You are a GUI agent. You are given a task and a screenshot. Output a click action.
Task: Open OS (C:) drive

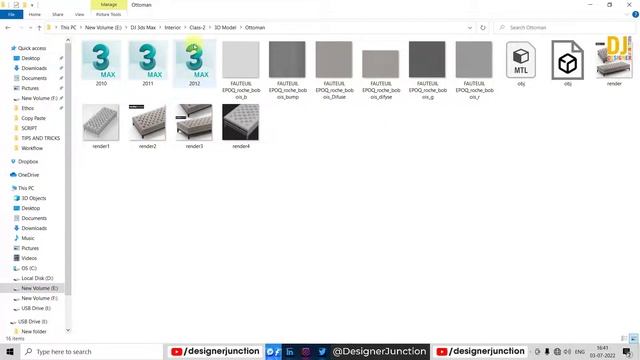pos(29,268)
